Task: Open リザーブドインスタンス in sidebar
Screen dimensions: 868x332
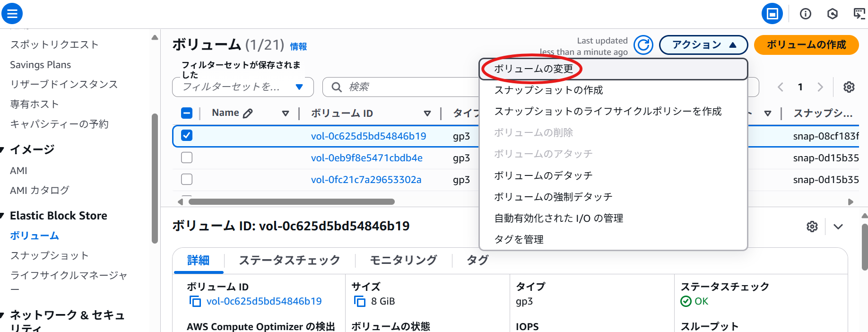Action: [x=64, y=84]
